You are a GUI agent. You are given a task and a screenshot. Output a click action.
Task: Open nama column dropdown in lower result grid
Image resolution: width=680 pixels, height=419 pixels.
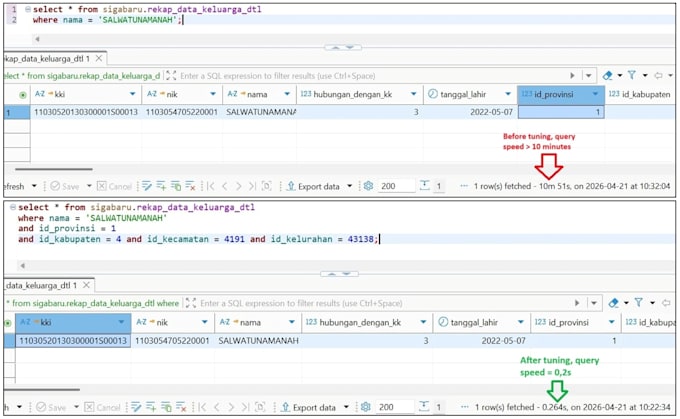291,322
